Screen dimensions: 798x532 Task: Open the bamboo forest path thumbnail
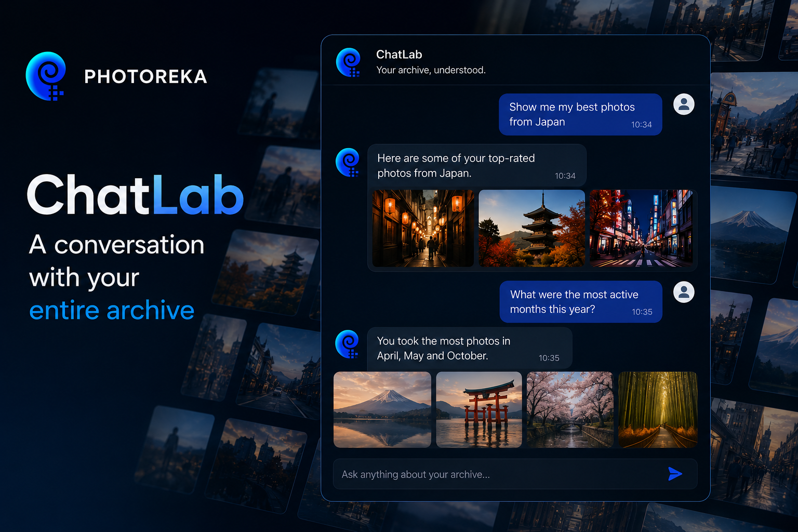click(x=658, y=409)
